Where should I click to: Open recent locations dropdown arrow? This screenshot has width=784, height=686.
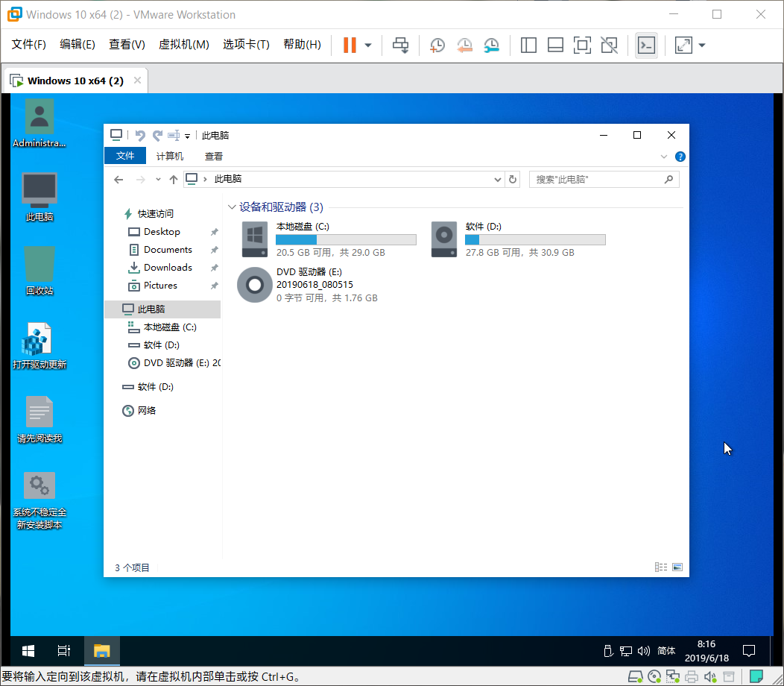click(x=158, y=179)
